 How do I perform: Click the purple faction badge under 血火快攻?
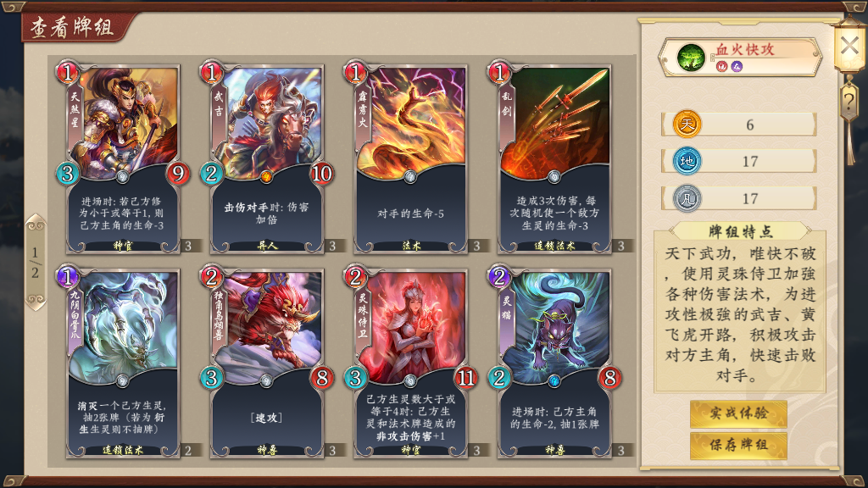737,66
